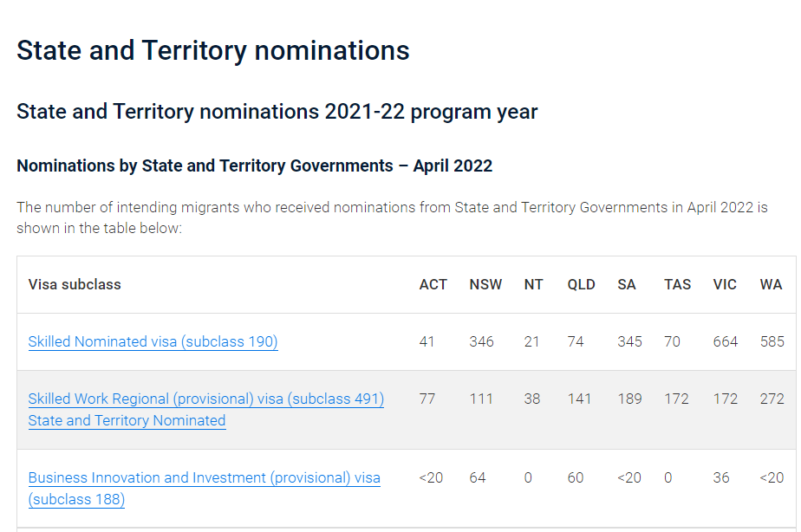Select the VIC value 664 for subclass 190
The width and height of the screenshot is (801, 532).
tap(726, 341)
